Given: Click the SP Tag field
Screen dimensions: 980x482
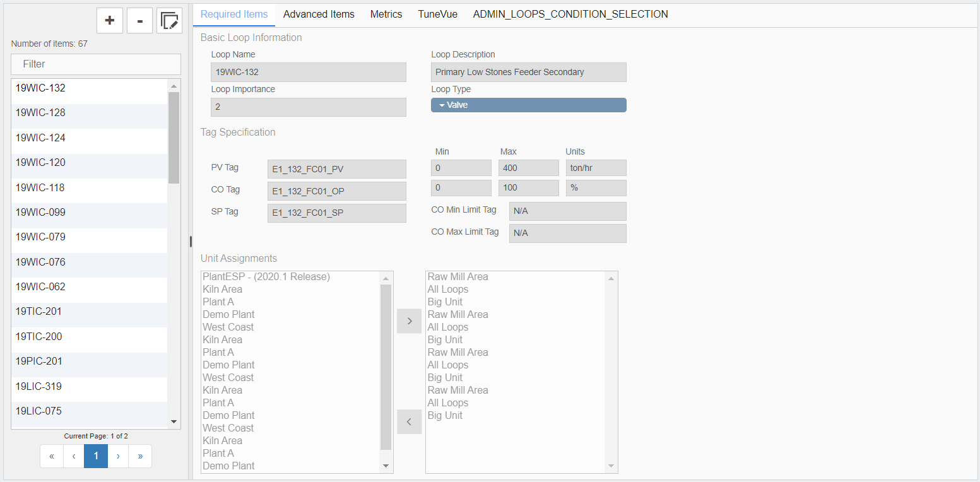Looking at the screenshot, I should coord(337,213).
